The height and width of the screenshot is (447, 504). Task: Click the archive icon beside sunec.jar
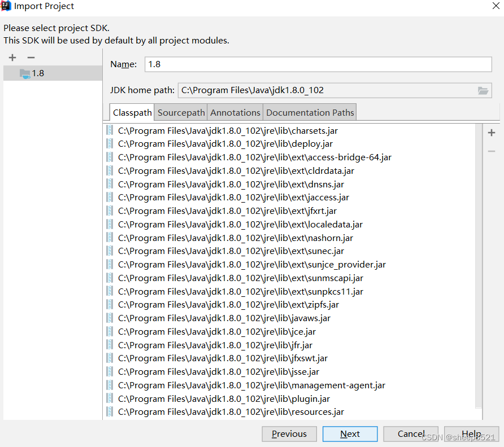pos(110,251)
